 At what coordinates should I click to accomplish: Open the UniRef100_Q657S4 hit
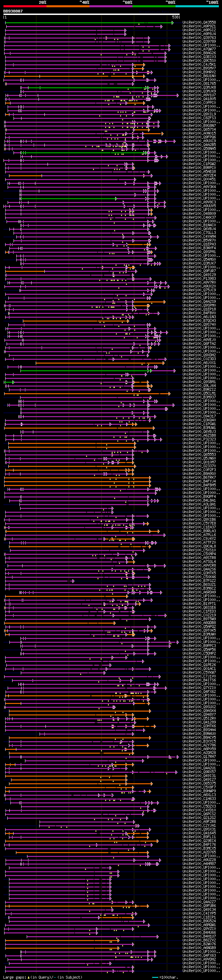click(199, 129)
